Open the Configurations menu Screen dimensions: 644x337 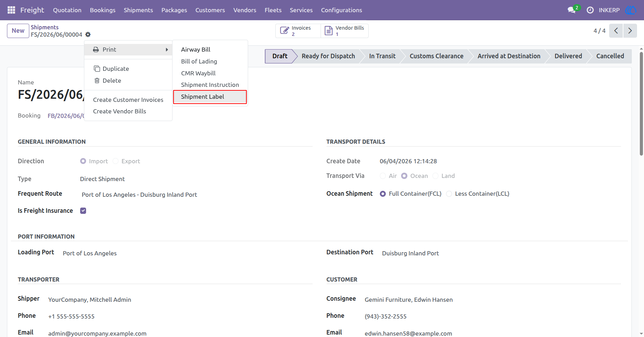[342, 10]
